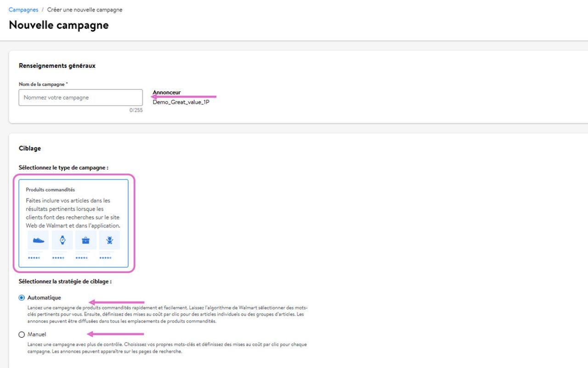Screen dimensions: 588x368
Task: Click the Nom de la campagne label
Action: pyautogui.click(x=44, y=84)
